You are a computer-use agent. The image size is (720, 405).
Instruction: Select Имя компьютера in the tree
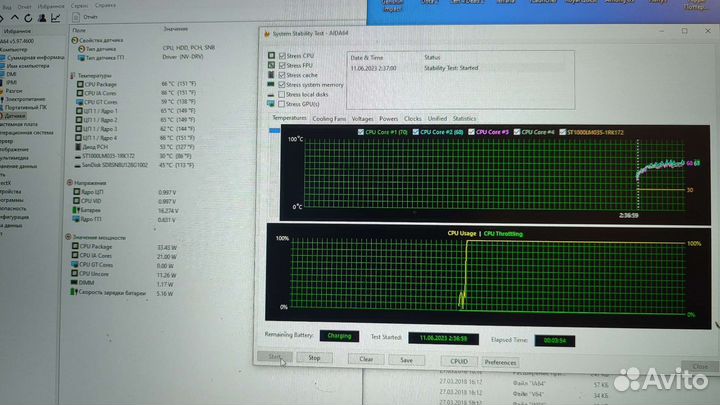coord(28,66)
